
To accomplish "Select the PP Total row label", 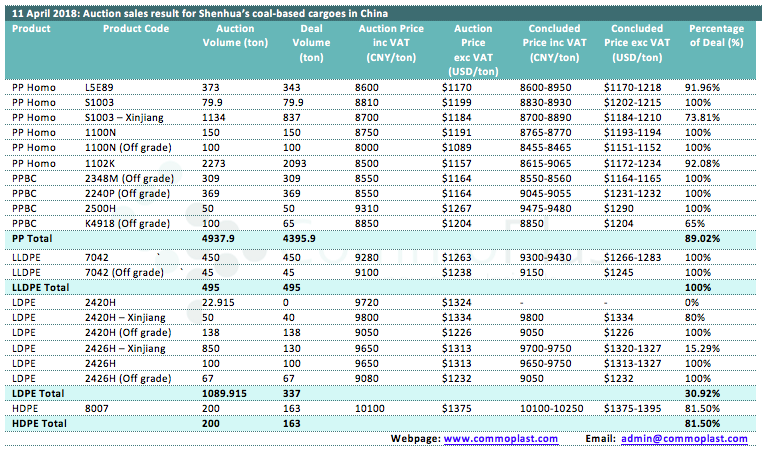I will point(33,241).
